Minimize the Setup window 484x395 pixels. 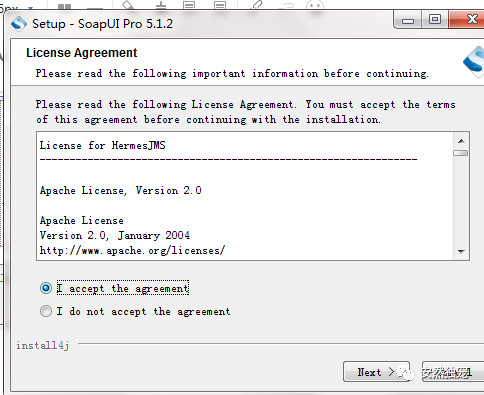(408, 20)
